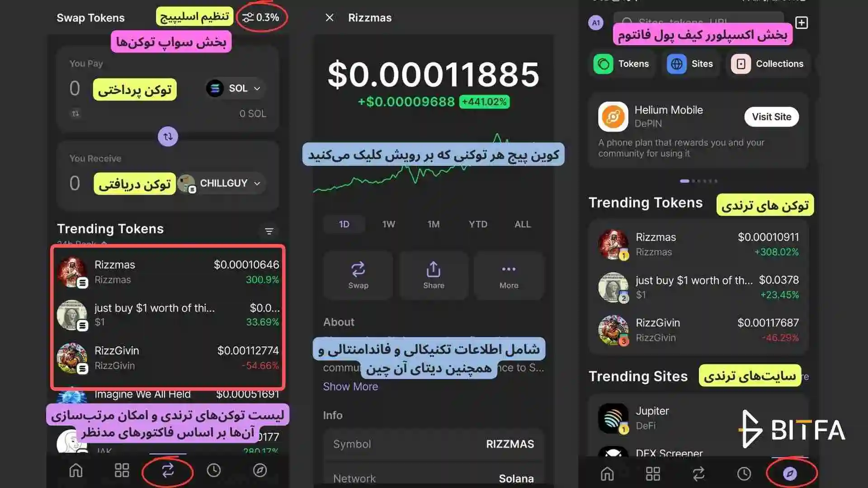Viewport: 868px width, 488px height.
Task: Click Show More link in Rizzmas About section
Action: tap(350, 386)
